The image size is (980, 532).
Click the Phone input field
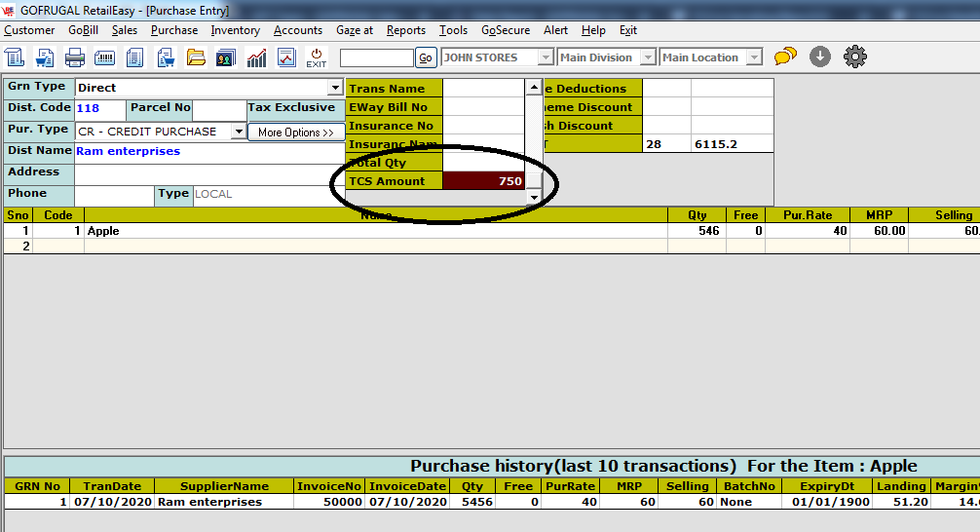(114, 195)
